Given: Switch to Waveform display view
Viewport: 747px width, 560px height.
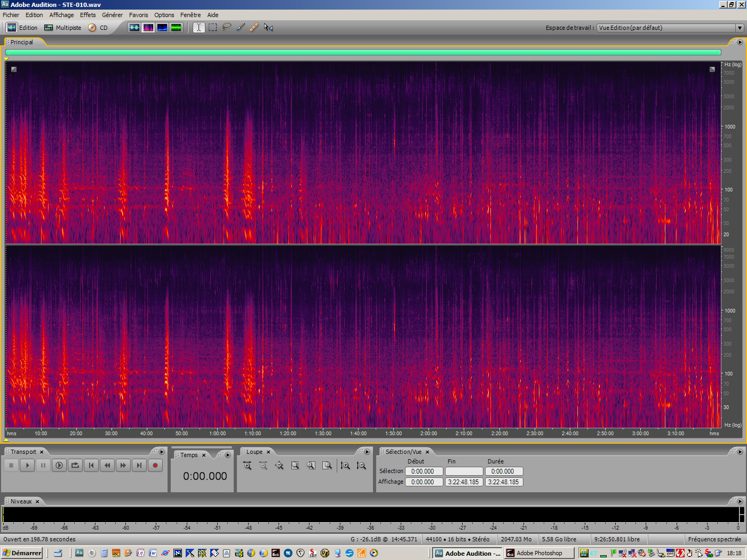Looking at the screenshot, I should (134, 27).
